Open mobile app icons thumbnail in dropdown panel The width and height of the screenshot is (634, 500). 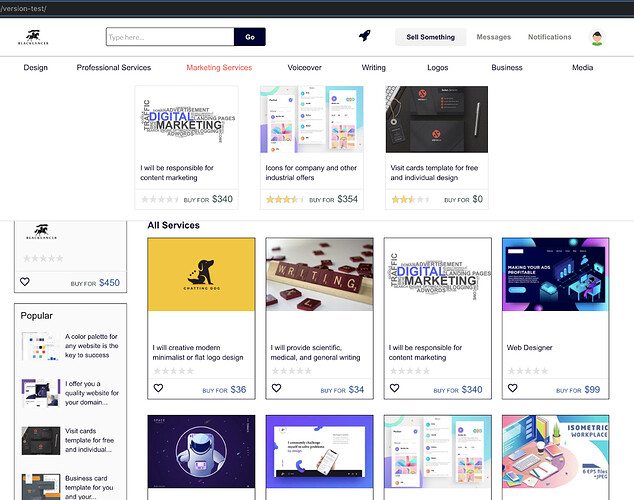tap(312, 119)
